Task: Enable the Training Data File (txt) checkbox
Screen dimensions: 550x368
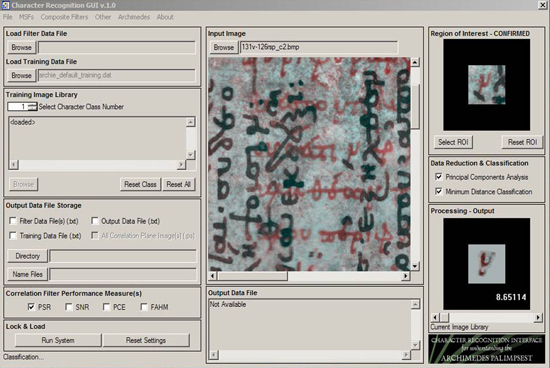Action: pos(13,235)
